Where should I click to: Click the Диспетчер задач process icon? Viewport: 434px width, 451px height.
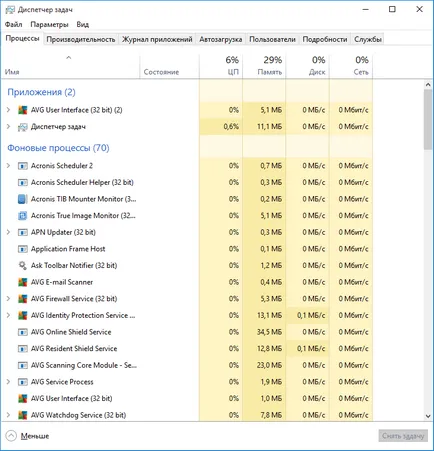(22, 127)
